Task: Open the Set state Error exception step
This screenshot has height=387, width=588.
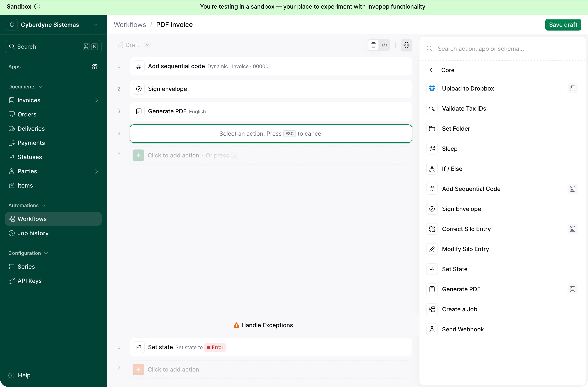Action: pyautogui.click(x=271, y=347)
